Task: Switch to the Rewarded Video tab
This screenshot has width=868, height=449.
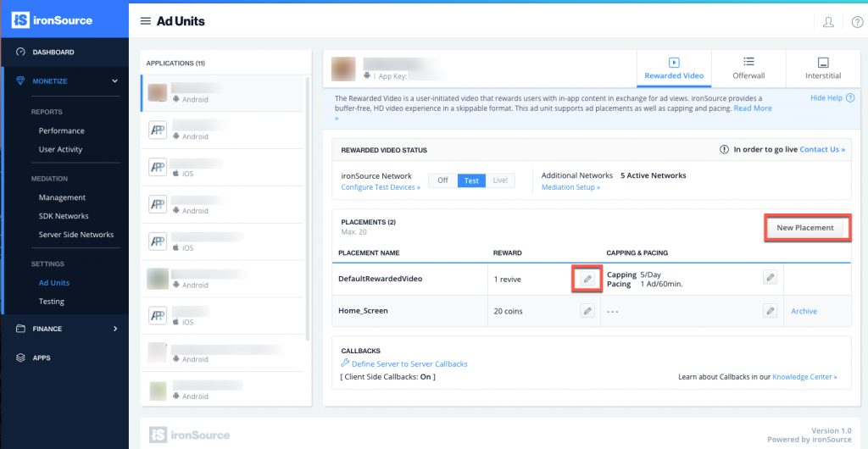Action: tap(674, 69)
